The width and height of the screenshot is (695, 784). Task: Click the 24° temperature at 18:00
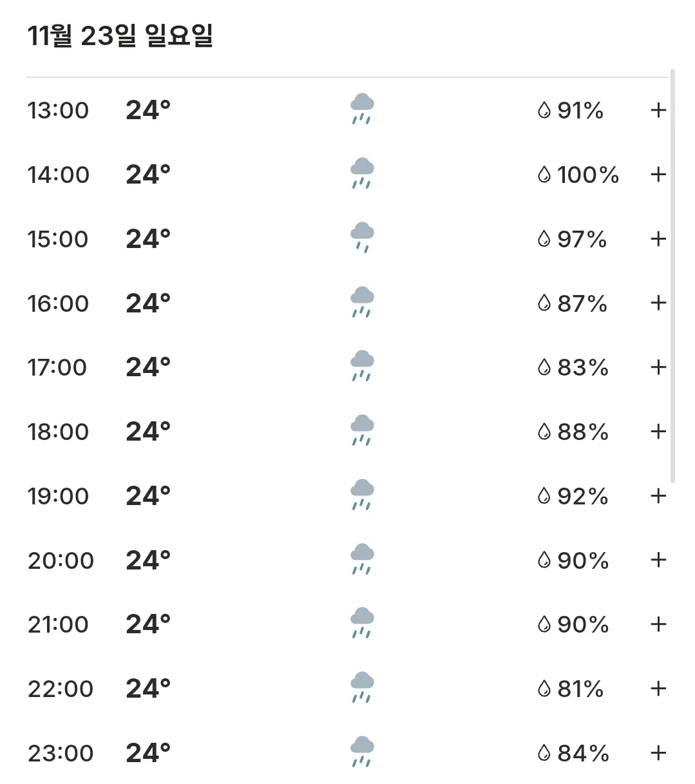(x=148, y=432)
